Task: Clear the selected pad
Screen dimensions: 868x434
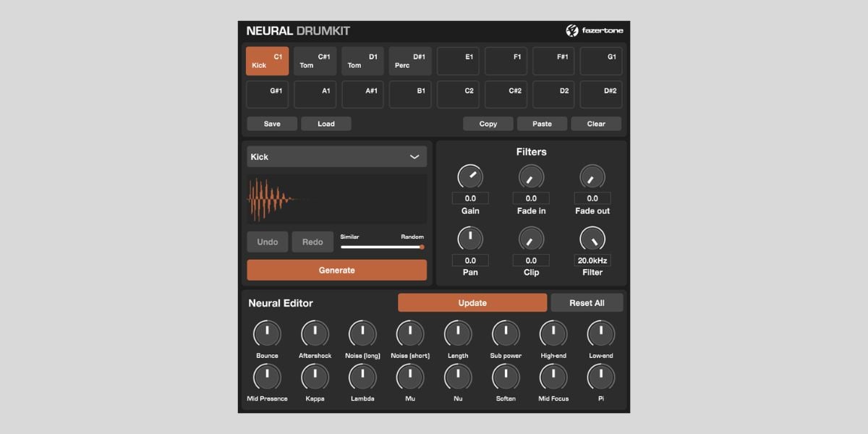Action: tap(596, 124)
